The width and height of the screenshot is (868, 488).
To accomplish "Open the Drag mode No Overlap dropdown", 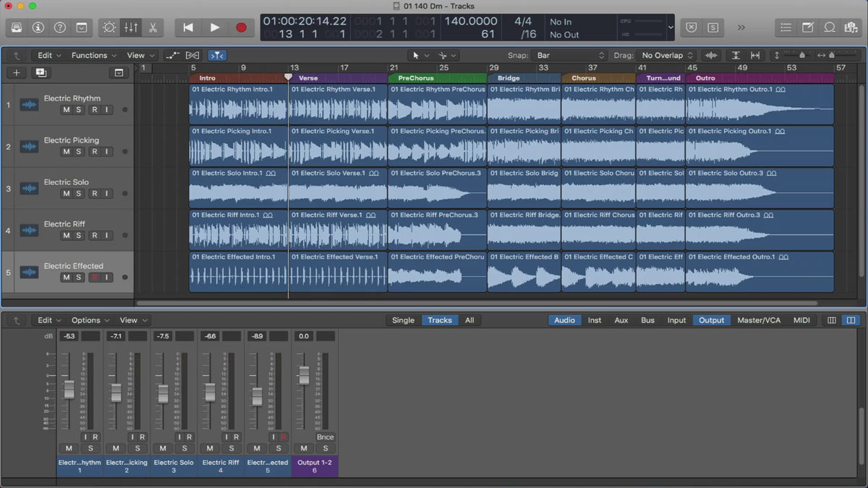I will (667, 56).
